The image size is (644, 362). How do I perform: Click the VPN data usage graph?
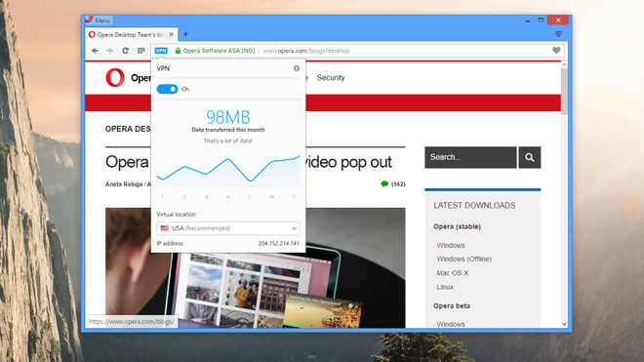tap(228, 173)
